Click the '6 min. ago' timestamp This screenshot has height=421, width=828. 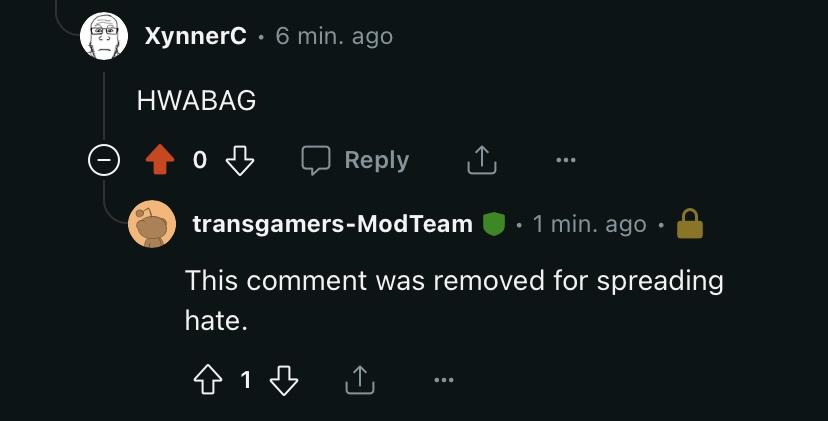tap(334, 37)
